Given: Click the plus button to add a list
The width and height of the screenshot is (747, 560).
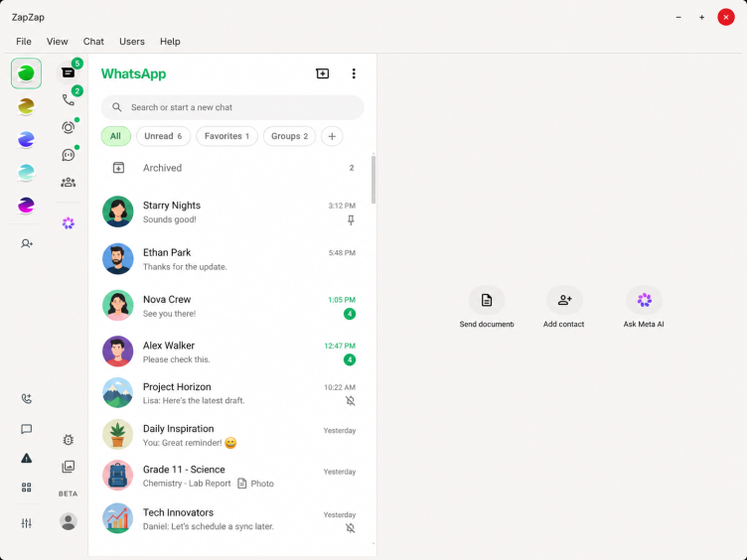Looking at the screenshot, I should tap(332, 136).
